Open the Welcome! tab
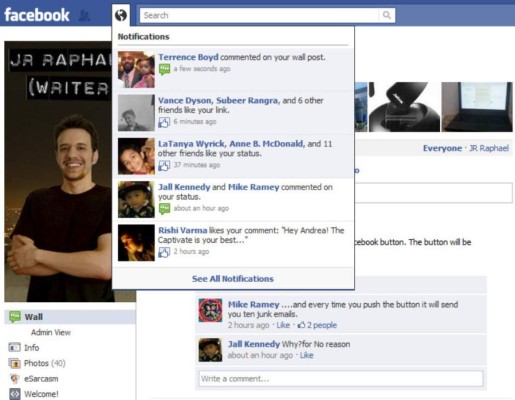Viewport: 515px width, 400px height. (x=41, y=394)
